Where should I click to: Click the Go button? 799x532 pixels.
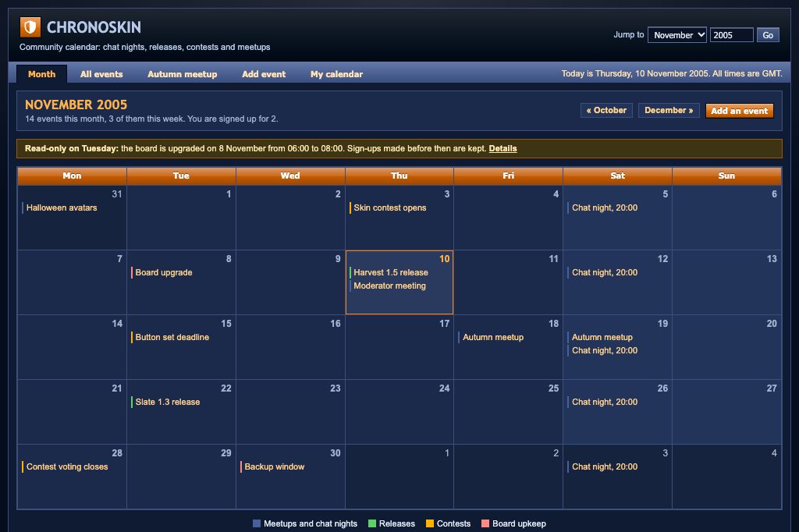tap(768, 34)
